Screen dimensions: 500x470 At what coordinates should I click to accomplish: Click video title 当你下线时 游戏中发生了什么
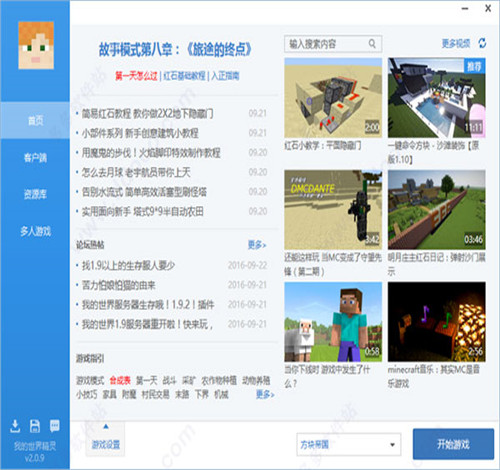tap(327, 376)
